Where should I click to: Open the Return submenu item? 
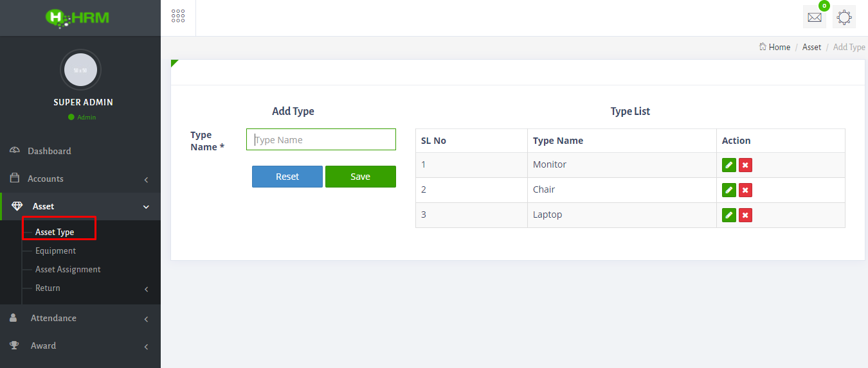(48, 288)
